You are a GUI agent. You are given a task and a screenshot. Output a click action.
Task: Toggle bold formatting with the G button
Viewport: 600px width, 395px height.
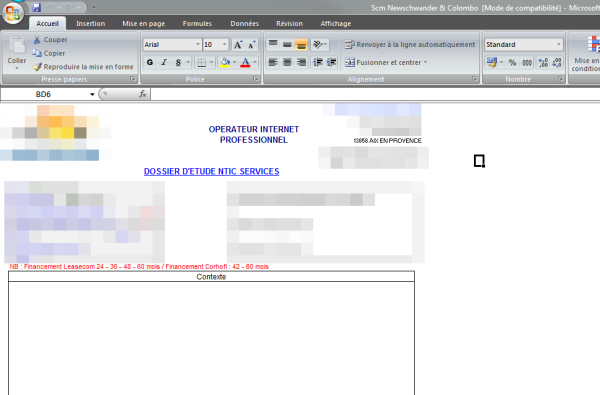(x=150, y=62)
